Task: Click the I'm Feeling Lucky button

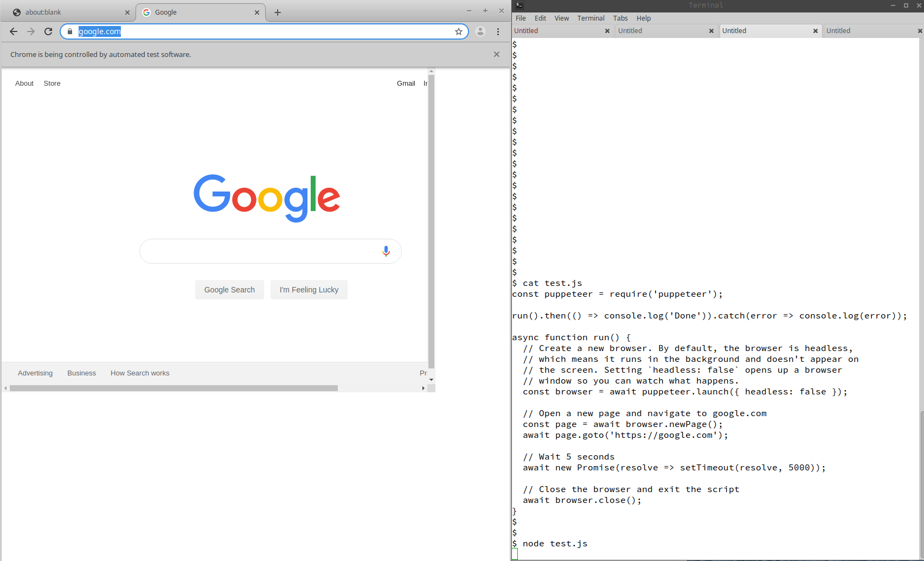Action: (309, 290)
